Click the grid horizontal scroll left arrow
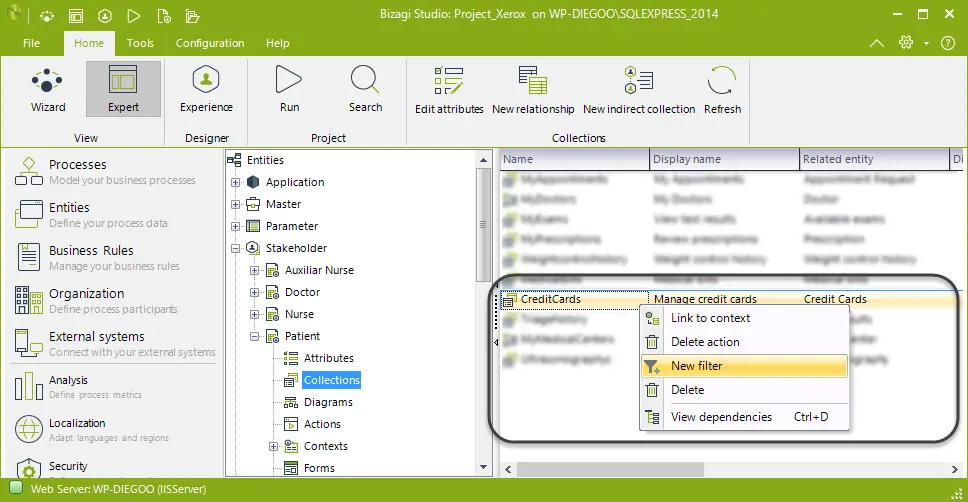This screenshot has height=502, width=968. 508,470
